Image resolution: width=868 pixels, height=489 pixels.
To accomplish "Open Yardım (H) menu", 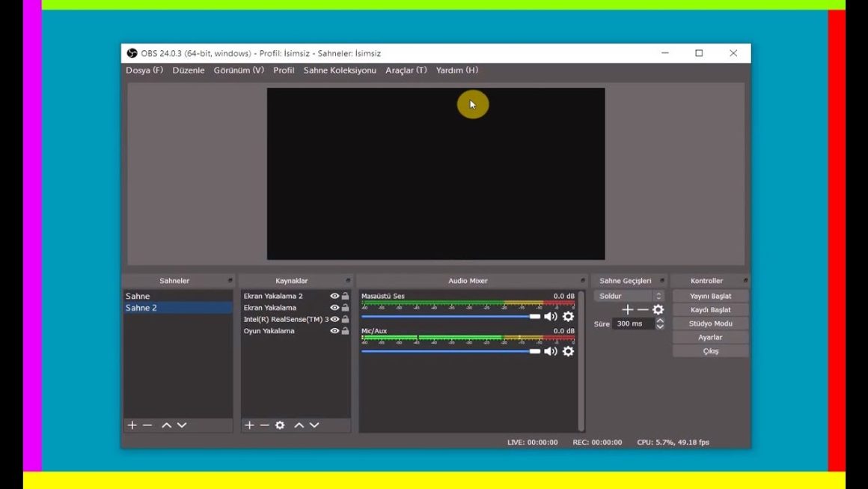I will [x=457, y=70].
